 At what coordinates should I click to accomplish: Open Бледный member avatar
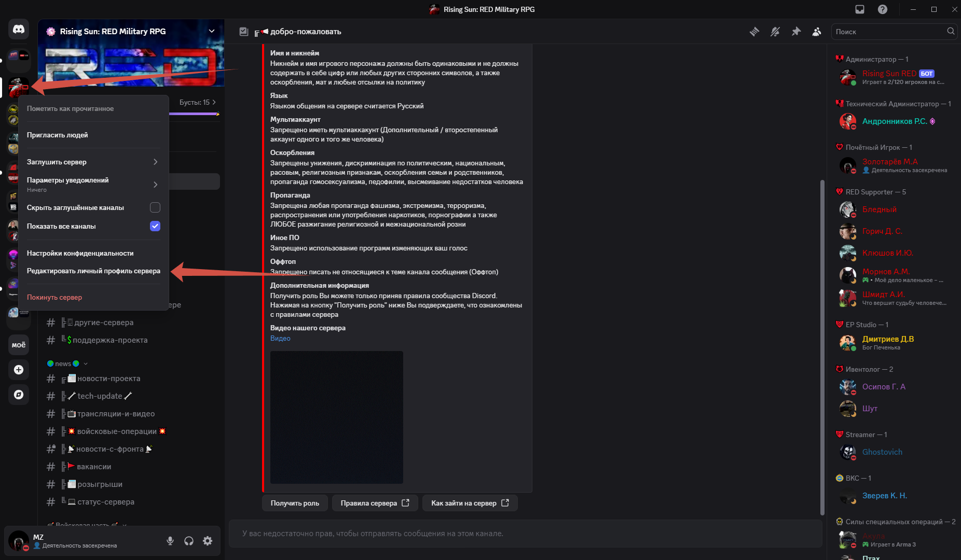coord(848,209)
